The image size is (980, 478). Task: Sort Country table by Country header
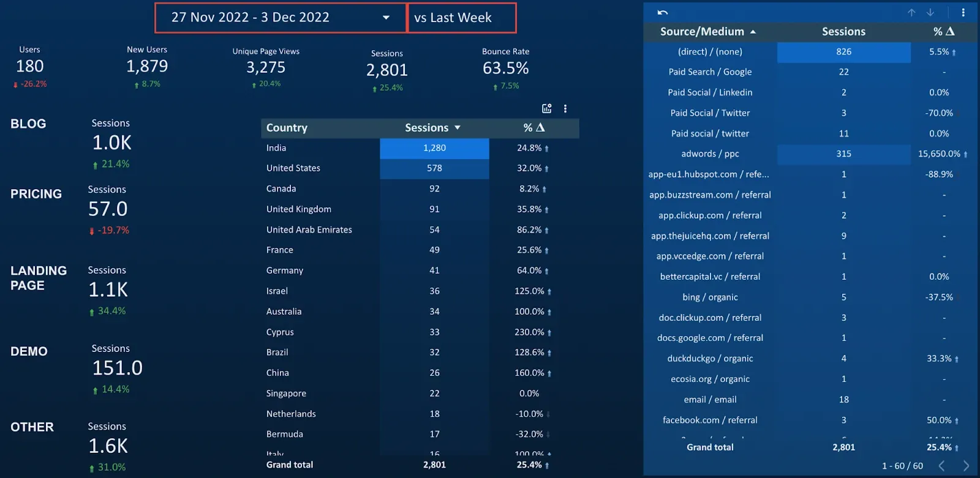287,127
